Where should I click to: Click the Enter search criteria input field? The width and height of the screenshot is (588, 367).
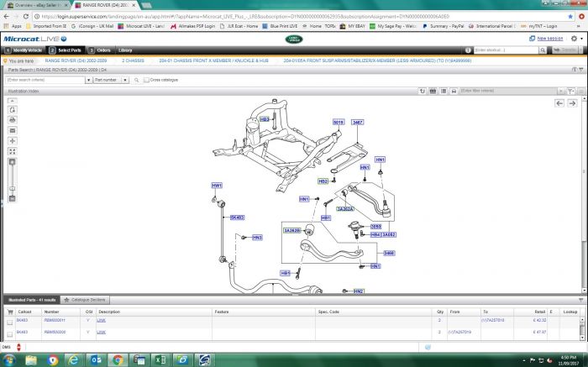(x=45, y=80)
